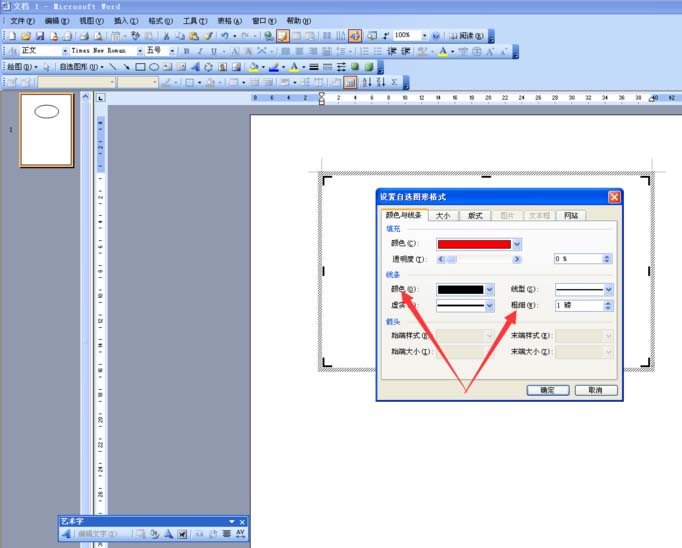
Task: Open the 插入 menu
Action: (x=126, y=21)
